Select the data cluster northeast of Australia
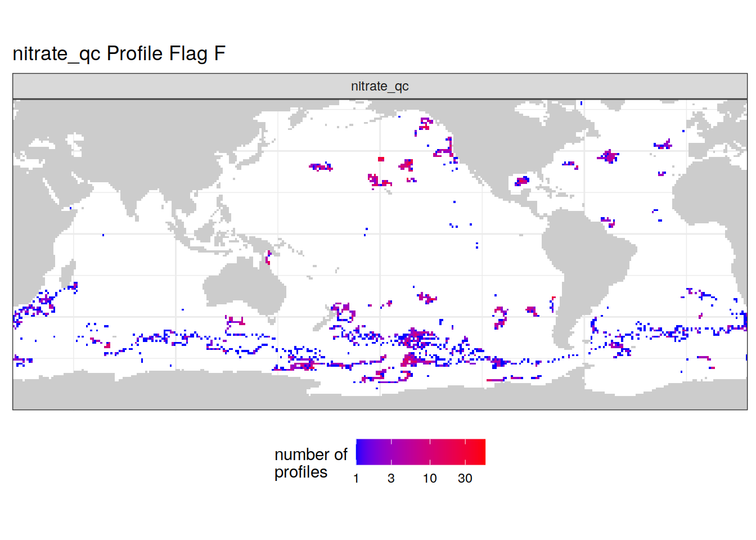The width and height of the screenshot is (756, 540). (268, 258)
